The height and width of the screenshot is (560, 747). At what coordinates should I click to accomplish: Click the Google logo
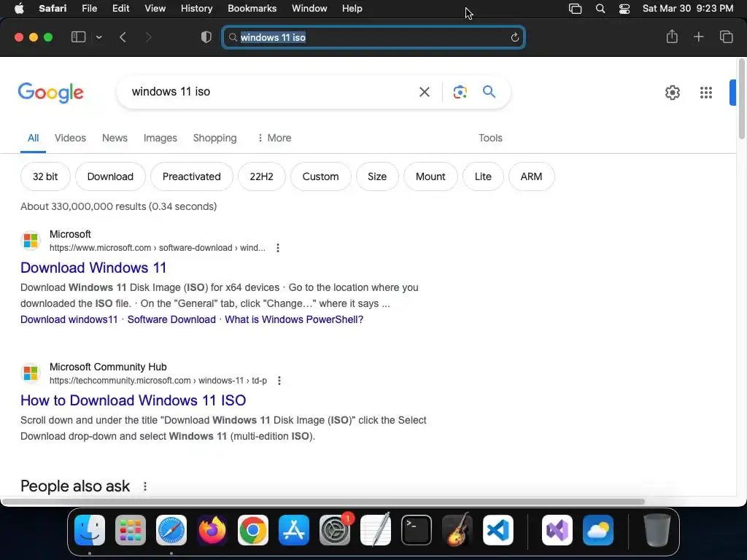[x=51, y=93]
